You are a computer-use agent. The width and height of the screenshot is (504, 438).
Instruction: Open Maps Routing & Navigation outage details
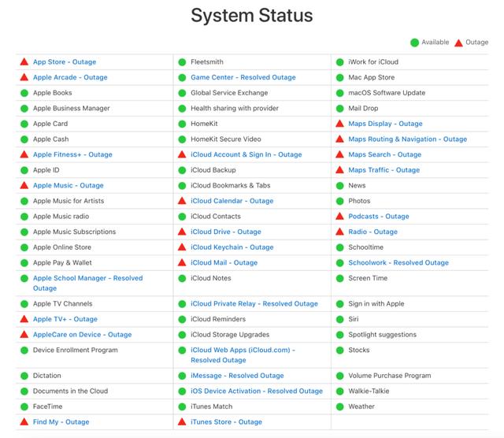pos(407,139)
